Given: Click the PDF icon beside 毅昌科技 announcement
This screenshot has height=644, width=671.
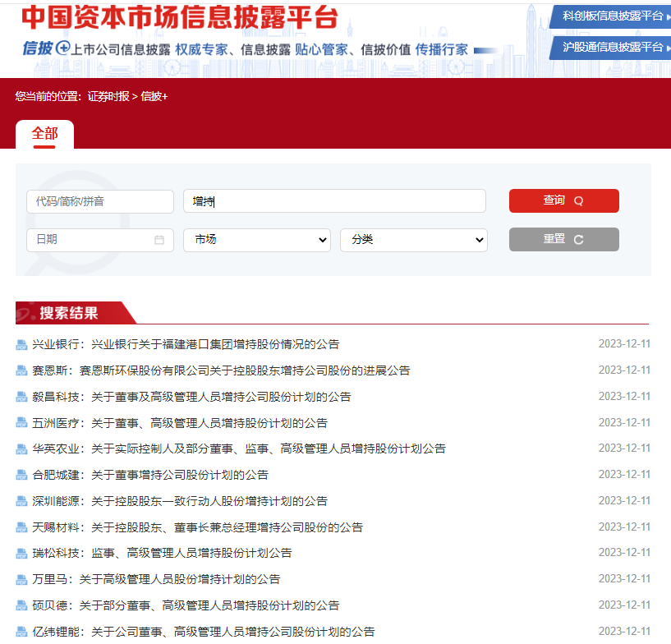Looking at the screenshot, I should [21, 398].
